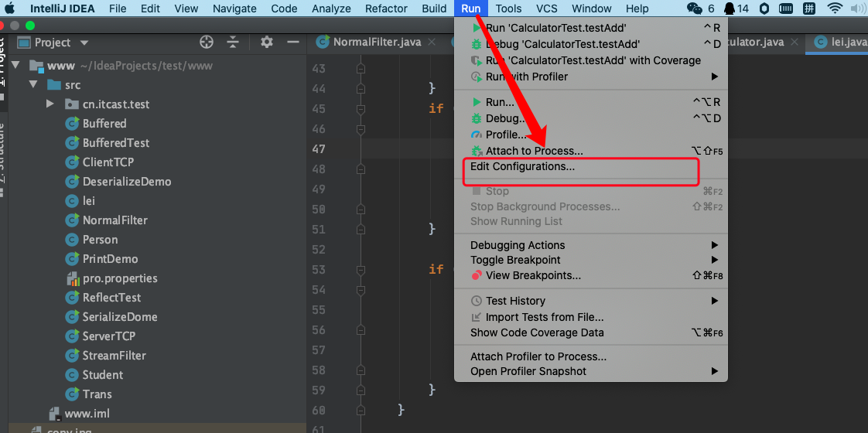Click the Locate/Scroll from Source target icon
The image size is (868, 433).
pos(206,42)
